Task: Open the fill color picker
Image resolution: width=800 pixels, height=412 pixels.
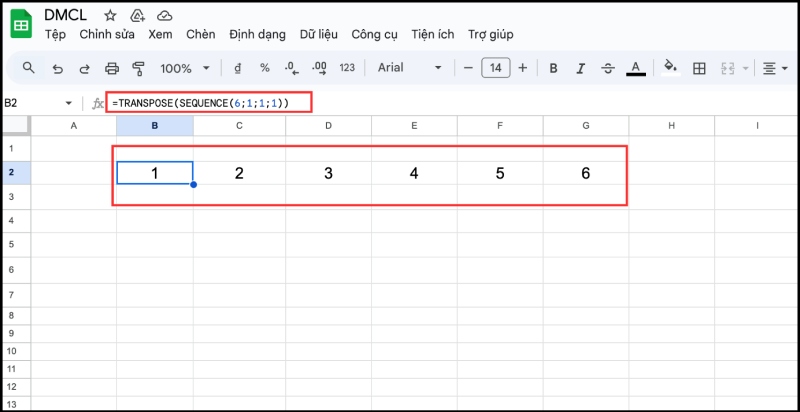Action: tap(670, 67)
